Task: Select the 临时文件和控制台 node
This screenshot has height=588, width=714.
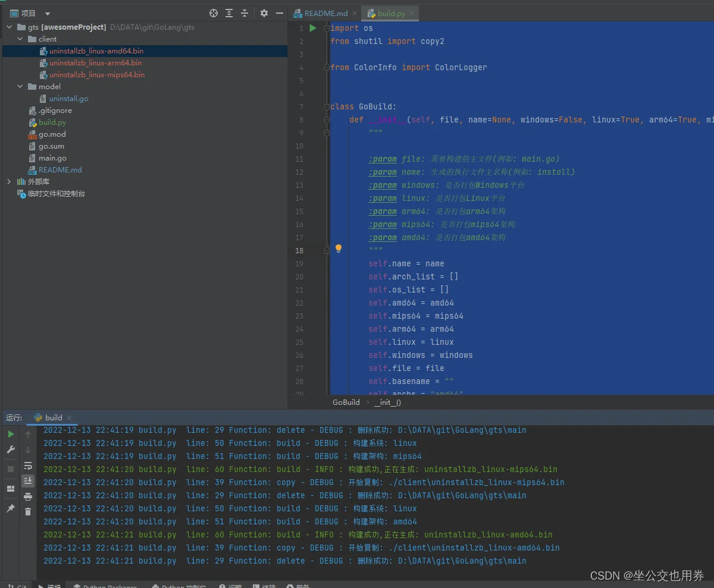Action: 57,194
